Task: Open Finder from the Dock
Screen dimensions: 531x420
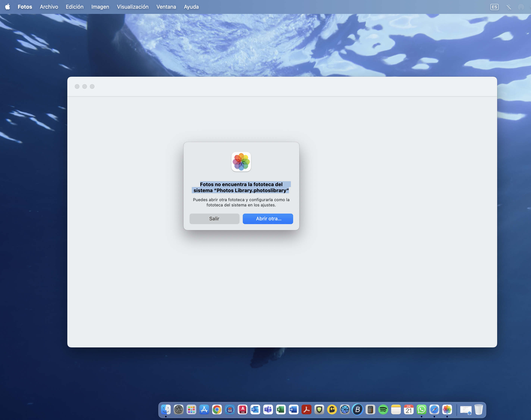Action: coord(166,409)
